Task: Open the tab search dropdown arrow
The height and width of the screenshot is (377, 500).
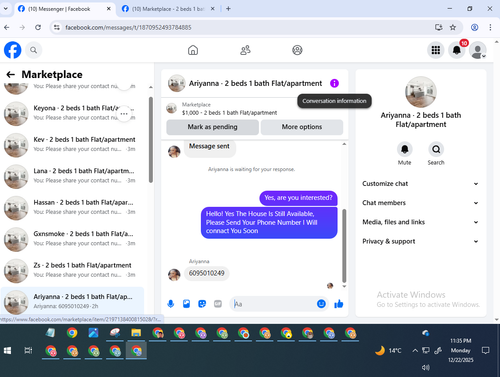Action: [x=6, y=9]
